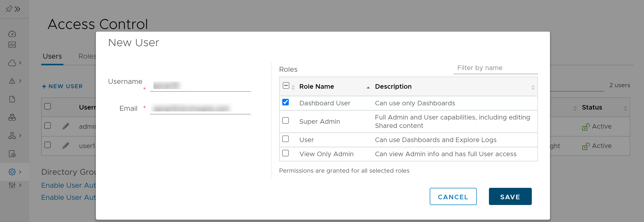644x222 pixels.
Task: Click the Cancel button
Action: pyautogui.click(x=453, y=196)
